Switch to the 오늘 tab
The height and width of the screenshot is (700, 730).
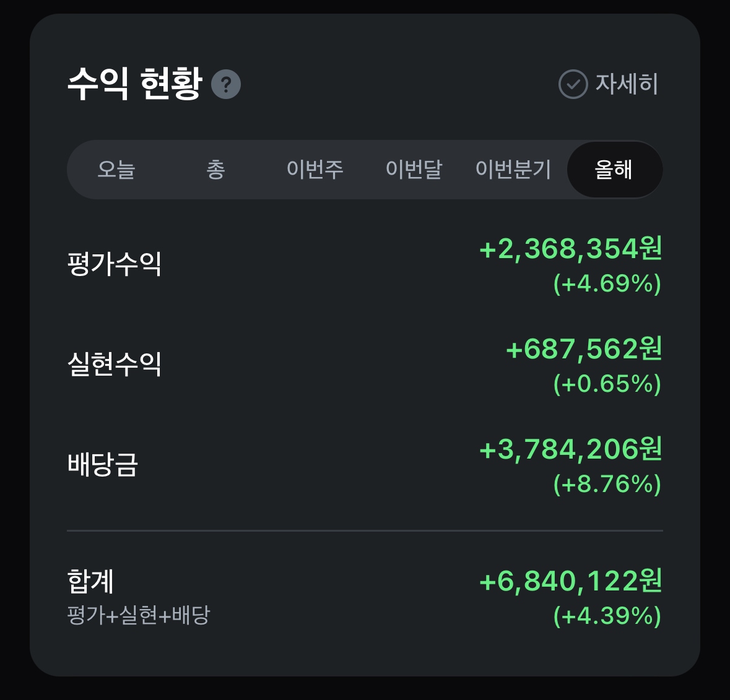116,169
